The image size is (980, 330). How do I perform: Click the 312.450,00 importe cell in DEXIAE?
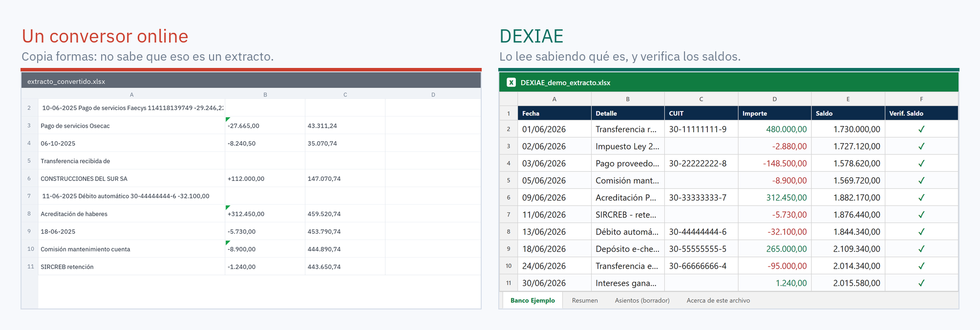click(775, 198)
